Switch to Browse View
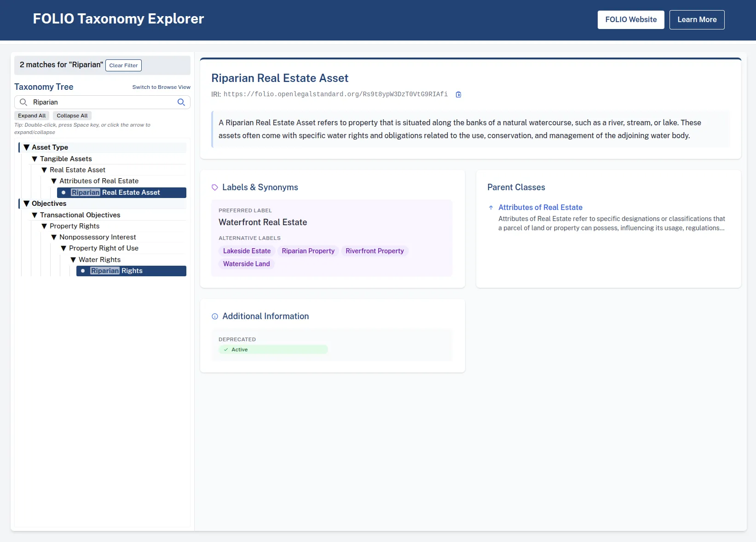 click(x=161, y=87)
